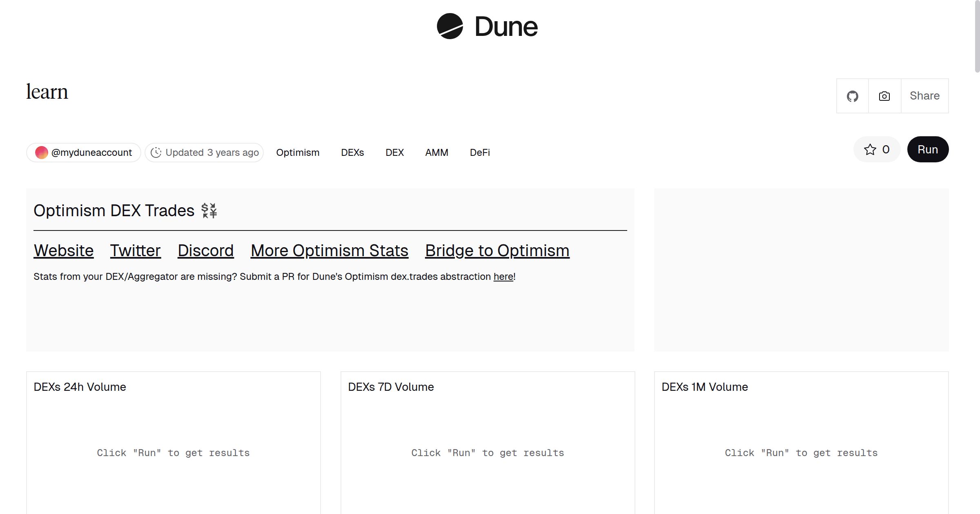980x514 pixels.
Task: Click the Dune logo icon
Action: 450,26
